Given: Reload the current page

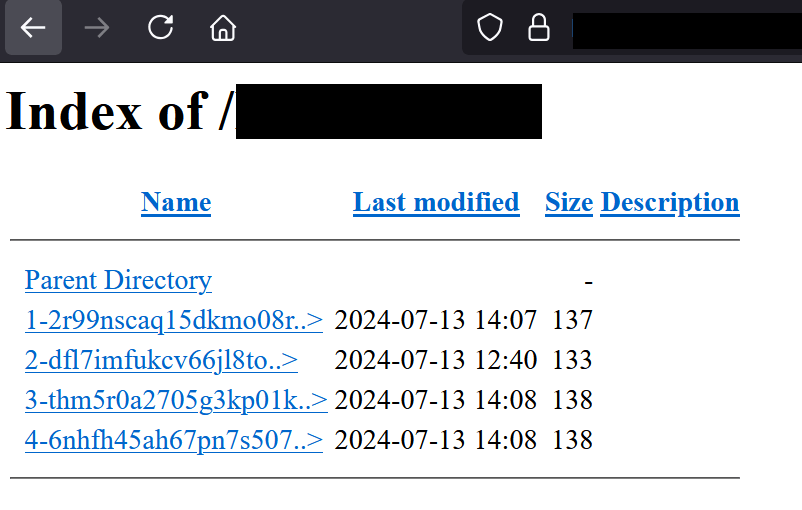Looking at the screenshot, I should [x=160, y=28].
